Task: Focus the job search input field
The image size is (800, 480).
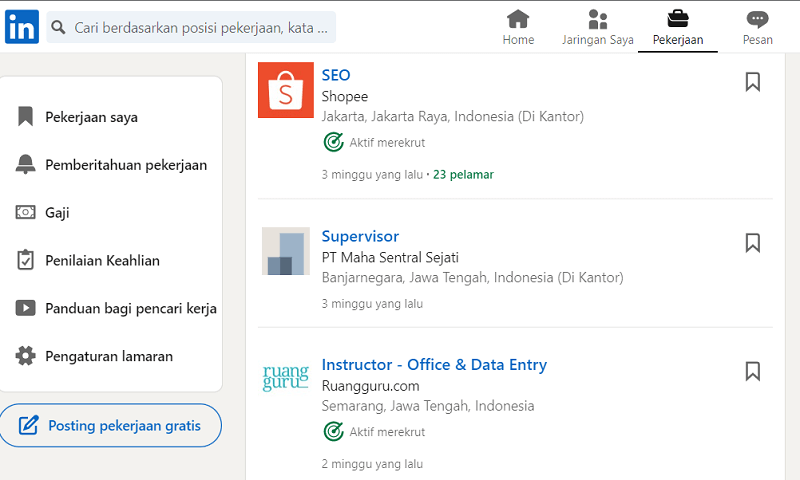Action: tap(191, 27)
